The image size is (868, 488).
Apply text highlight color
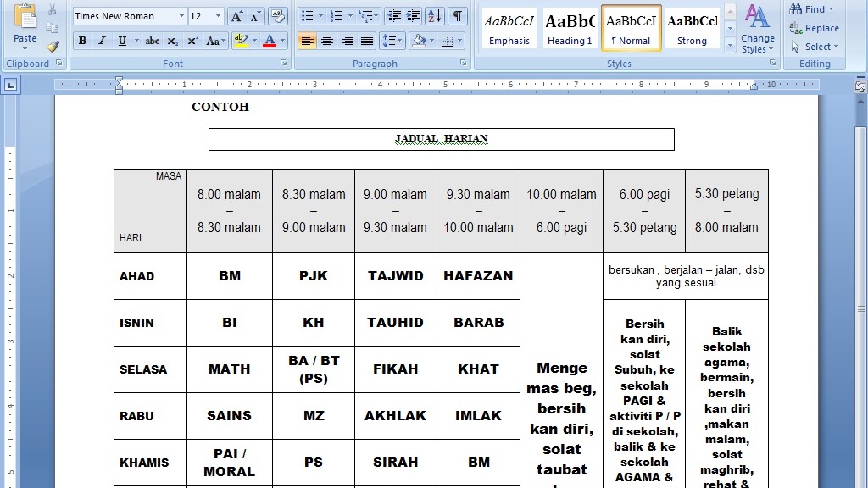(241, 41)
